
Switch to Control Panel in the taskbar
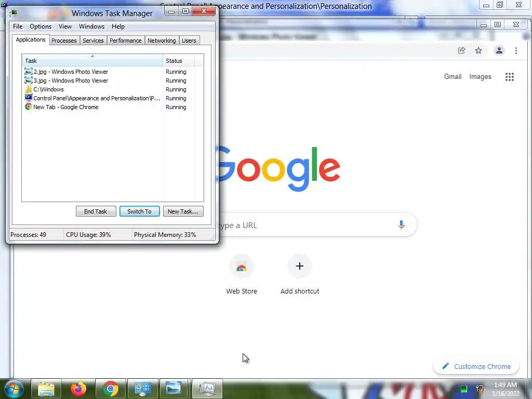143,389
